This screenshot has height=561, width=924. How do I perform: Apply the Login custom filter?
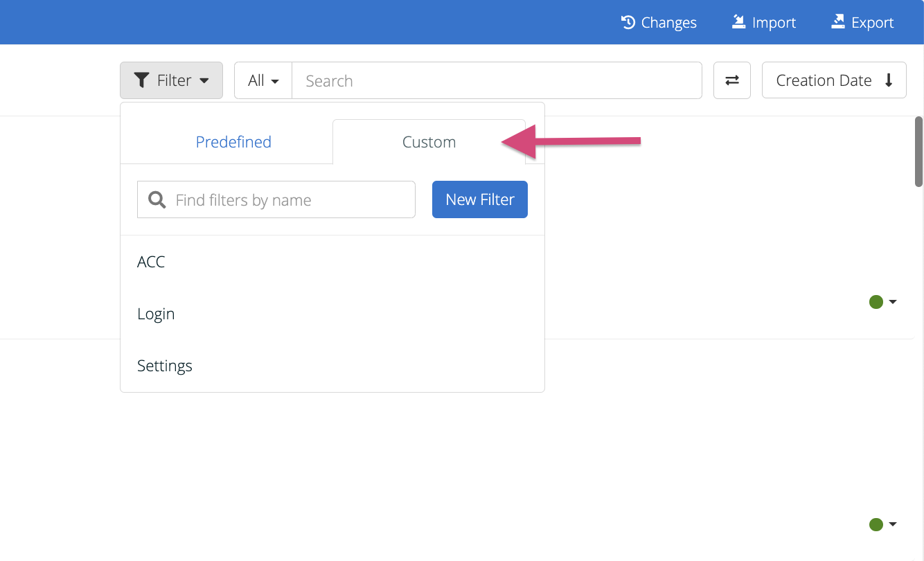(156, 314)
